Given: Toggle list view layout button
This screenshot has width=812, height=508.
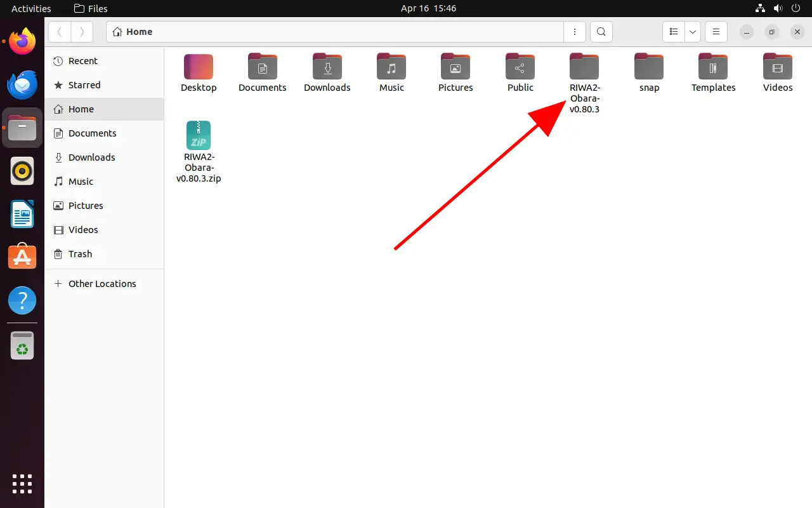Looking at the screenshot, I should 674,32.
